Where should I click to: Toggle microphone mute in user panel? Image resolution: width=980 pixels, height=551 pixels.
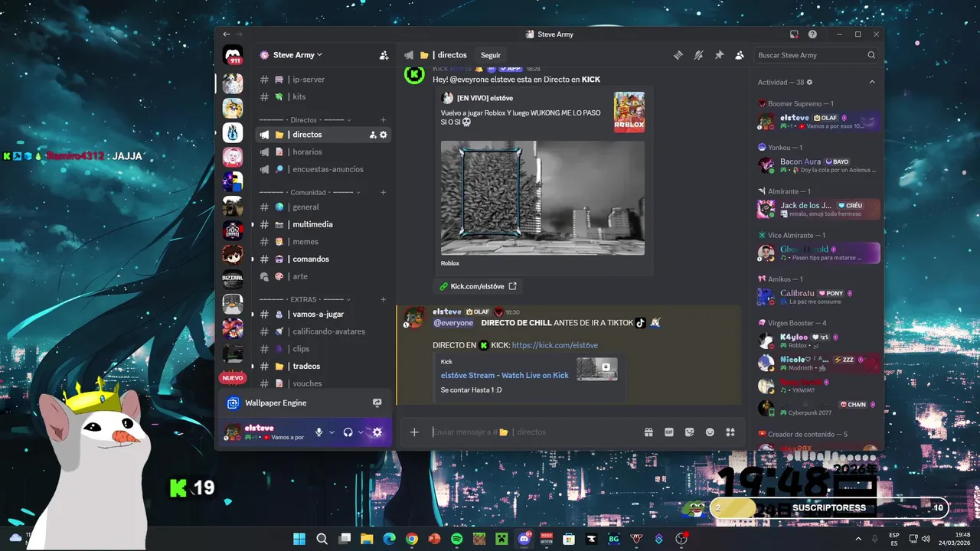[319, 432]
